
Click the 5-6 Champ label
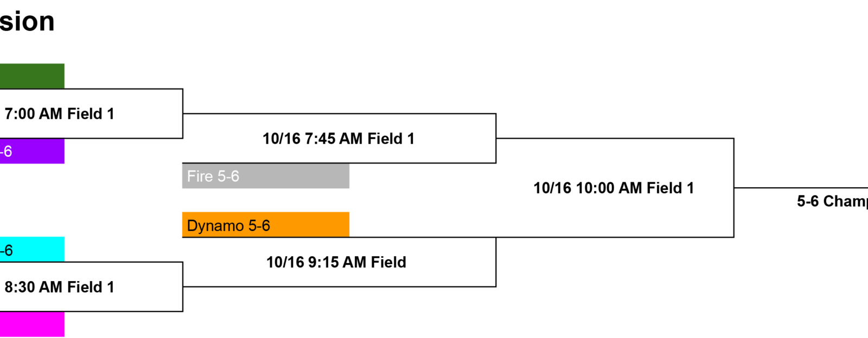click(832, 201)
